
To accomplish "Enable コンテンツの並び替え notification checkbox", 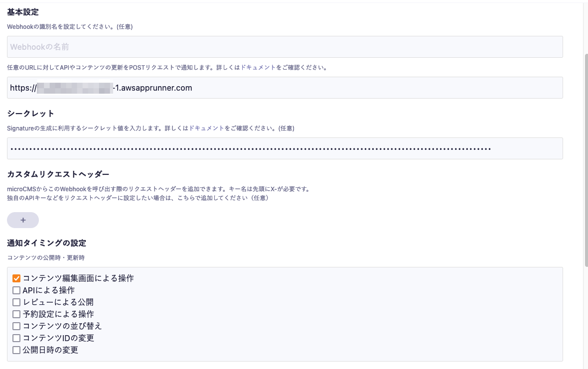I will 16,326.
